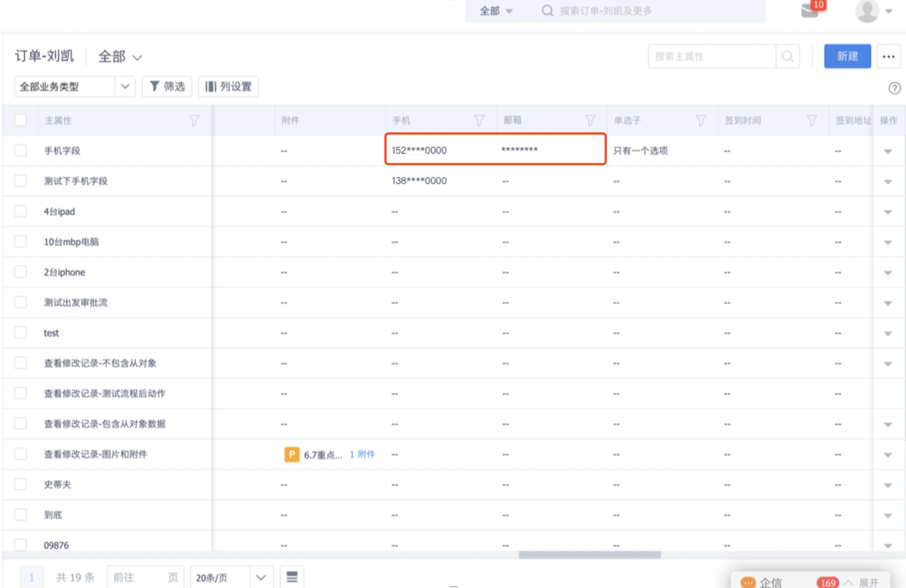Image resolution: width=906 pixels, height=588 pixels.
Task: Click the phone 138****0000 cell
Action: click(419, 181)
